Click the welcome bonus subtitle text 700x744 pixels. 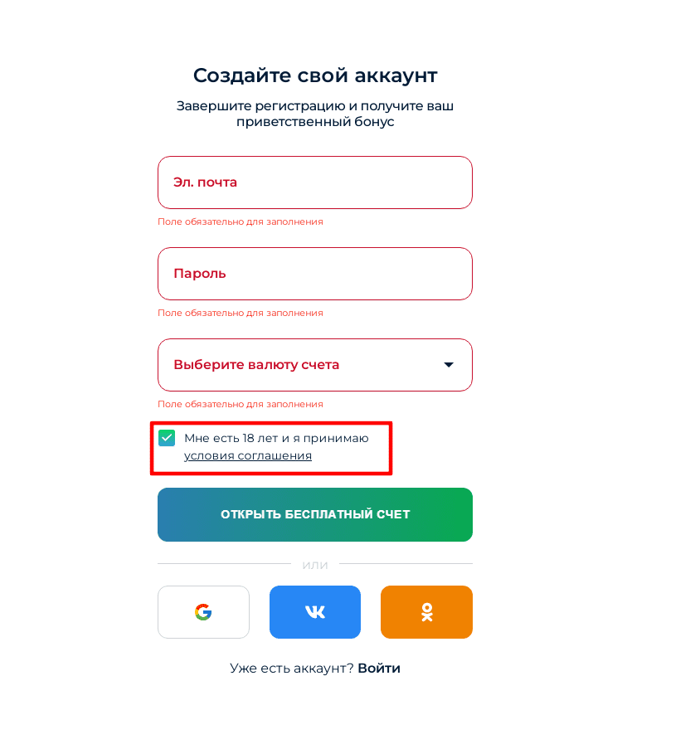[x=315, y=114]
